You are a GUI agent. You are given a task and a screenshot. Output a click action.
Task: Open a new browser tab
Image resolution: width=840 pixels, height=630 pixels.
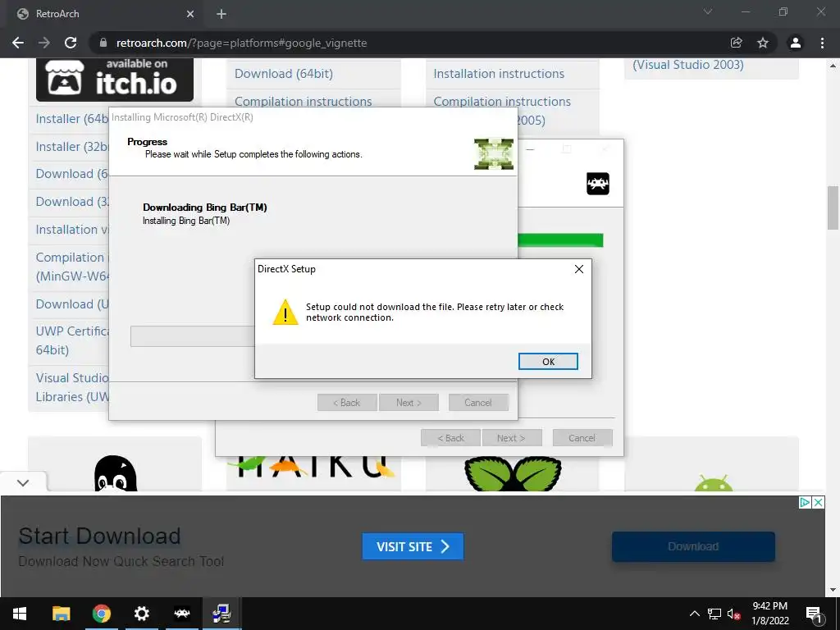pos(221,14)
